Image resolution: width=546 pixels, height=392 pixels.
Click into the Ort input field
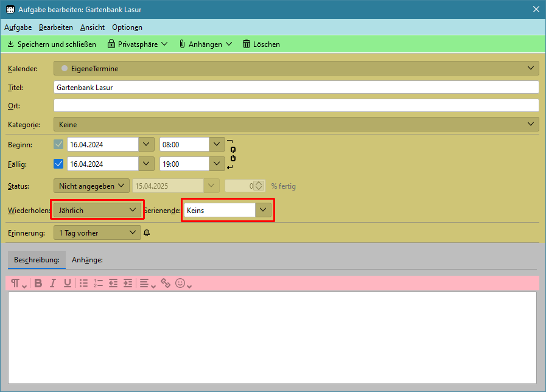tap(296, 105)
